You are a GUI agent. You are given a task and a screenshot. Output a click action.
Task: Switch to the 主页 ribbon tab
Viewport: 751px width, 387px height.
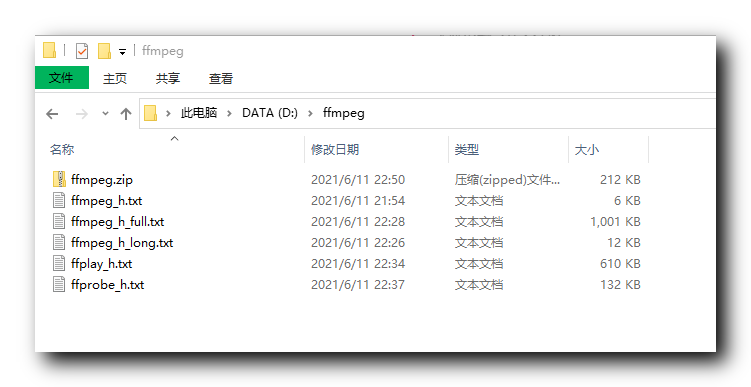pos(115,78)
